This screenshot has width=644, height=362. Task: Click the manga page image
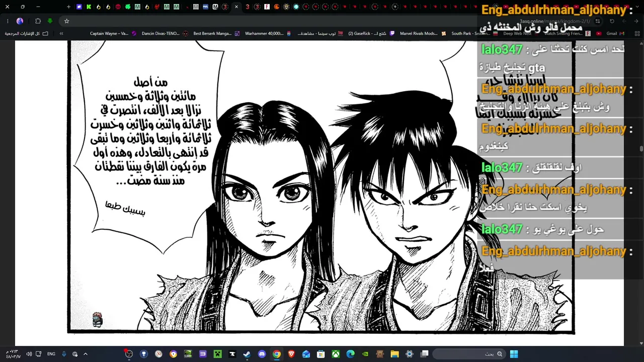pos(321,187)
